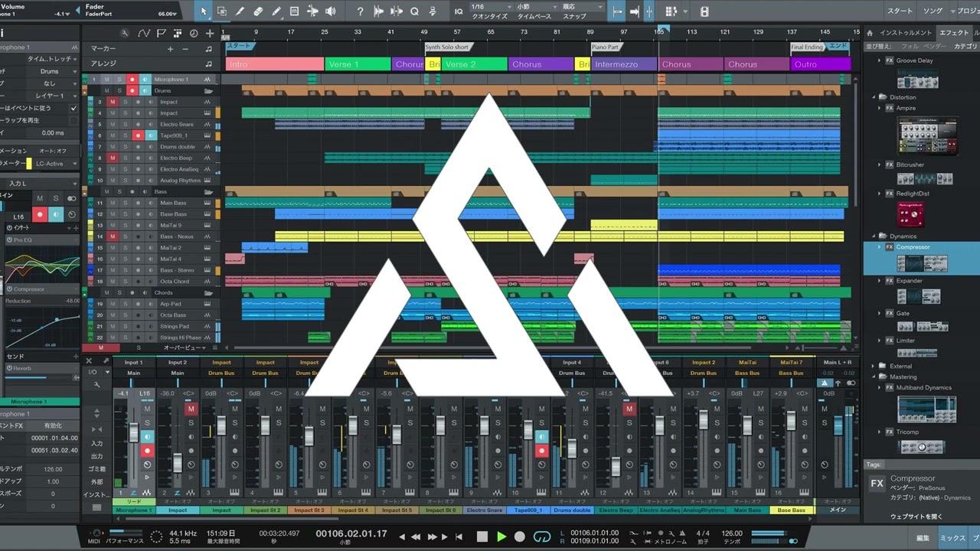Disable record arm on Tape909_1 track

[138, 135]
